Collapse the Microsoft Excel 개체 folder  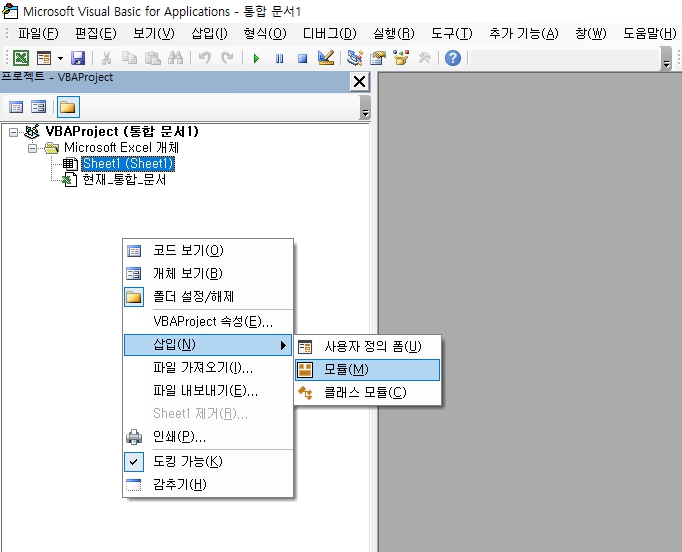point(33,148)
